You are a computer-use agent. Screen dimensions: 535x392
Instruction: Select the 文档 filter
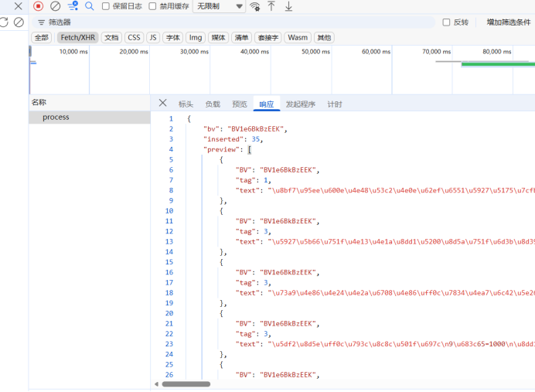pyautogui.click(x=111, y=38)
